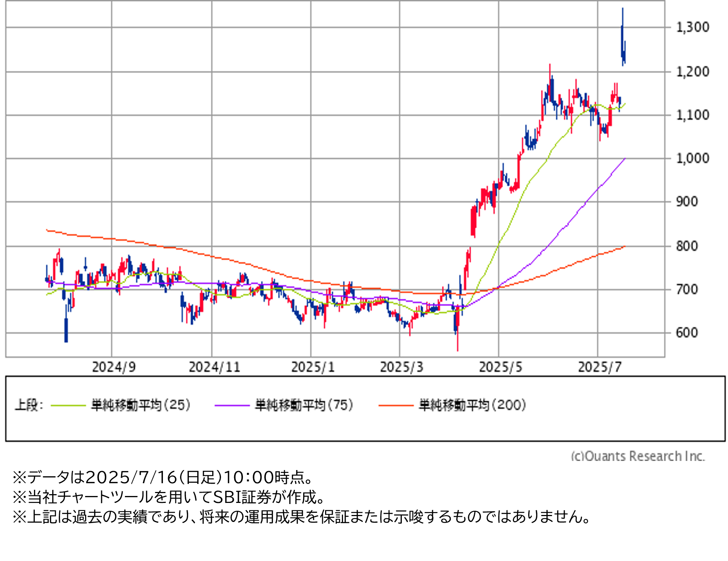Click the 単純移動平均(200) legend text

[472, 405]
